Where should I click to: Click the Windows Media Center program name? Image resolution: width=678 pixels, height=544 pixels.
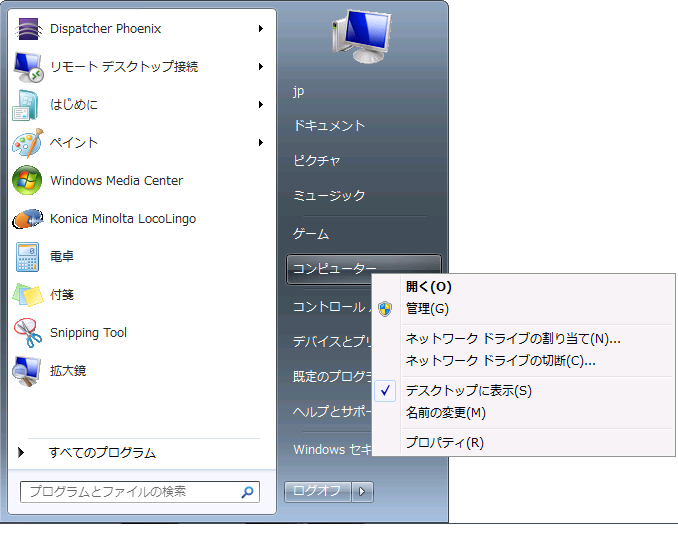[116, 181]
